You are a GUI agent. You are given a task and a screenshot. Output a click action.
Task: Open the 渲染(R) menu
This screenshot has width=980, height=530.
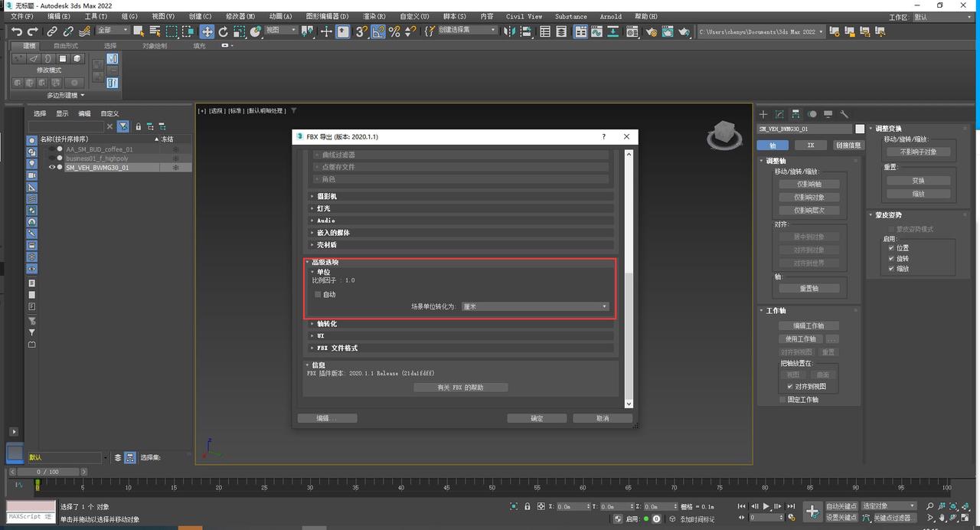pyautogui.click(x=374, y=16)
